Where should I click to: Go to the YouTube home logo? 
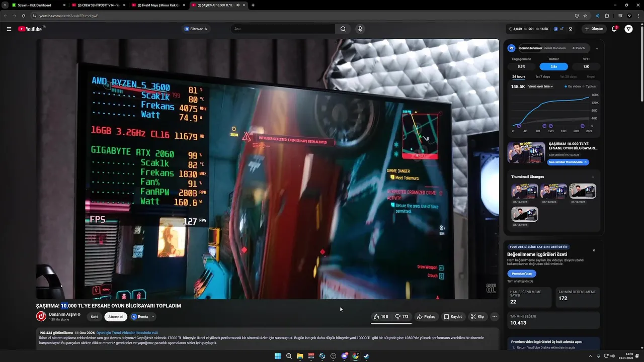(x=30, y=29)
